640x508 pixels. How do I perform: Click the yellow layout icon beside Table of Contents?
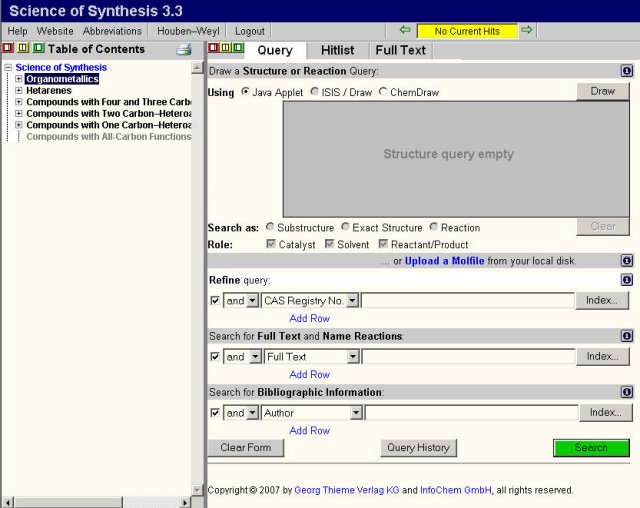23,48
